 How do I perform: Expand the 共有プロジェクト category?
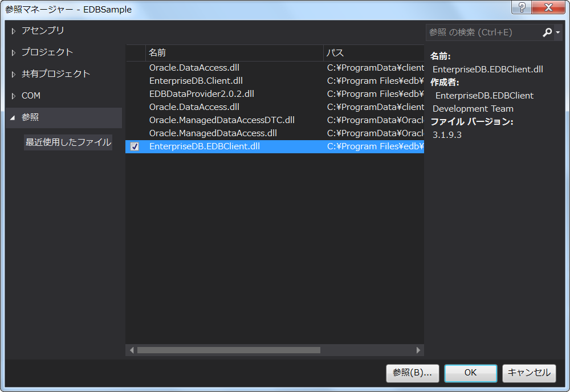pos(14,74)
